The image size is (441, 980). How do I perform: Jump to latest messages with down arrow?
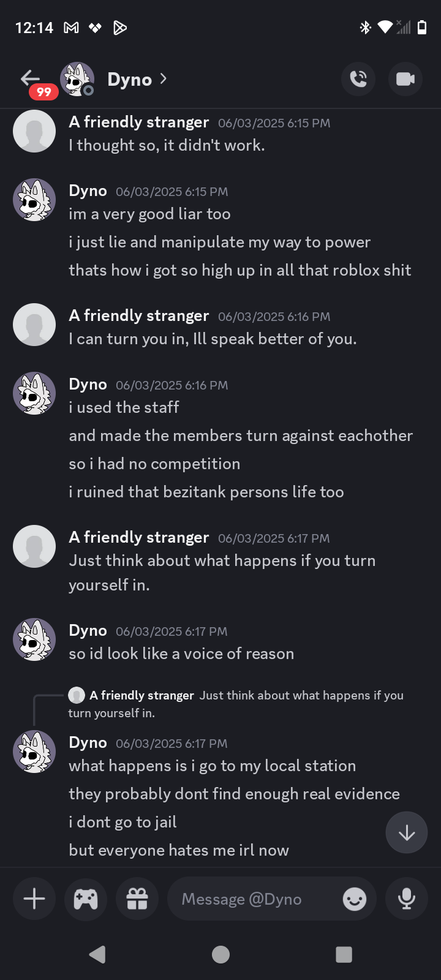(x=407, y=832)
